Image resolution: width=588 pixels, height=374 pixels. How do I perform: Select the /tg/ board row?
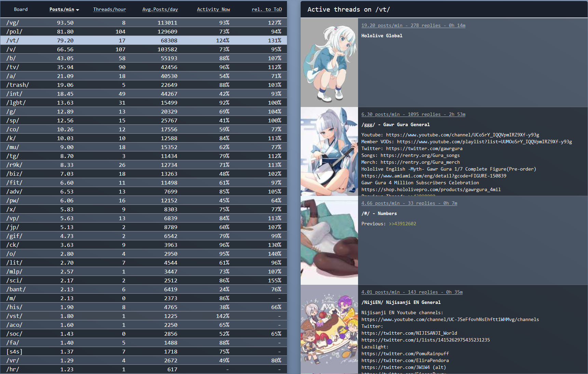143,156
